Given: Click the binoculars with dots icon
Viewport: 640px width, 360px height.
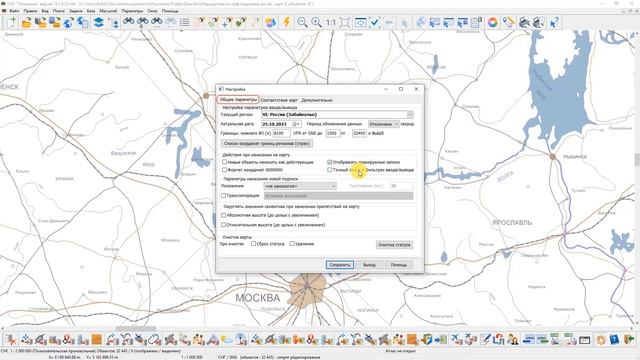Looking at the screenshot, I should pos(156,22).
